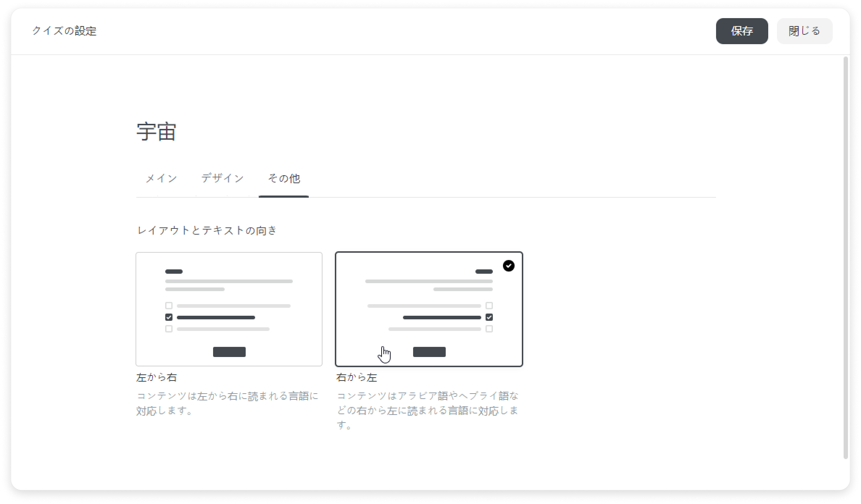Select the right-to-left layout card
Viewport: 861px width, 504px height.
[x=429, y=309]
